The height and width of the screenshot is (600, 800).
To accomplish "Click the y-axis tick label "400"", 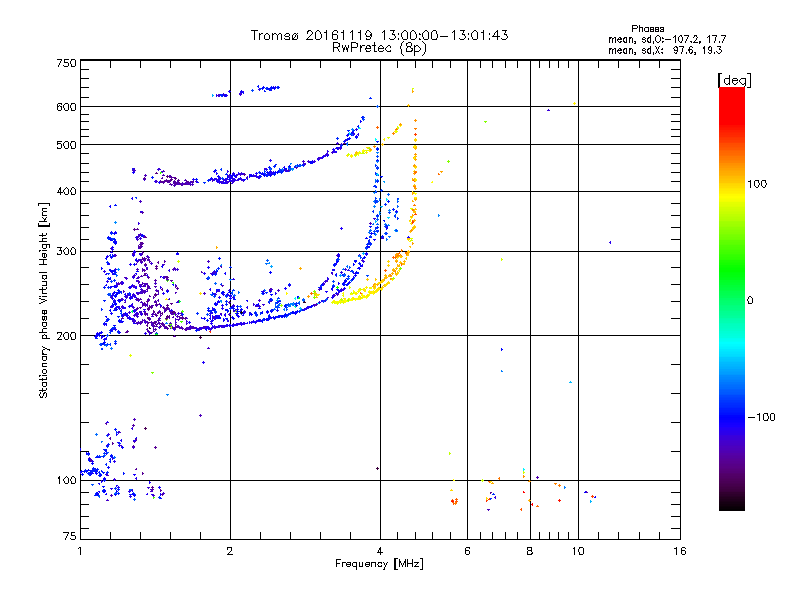I will tap(66, 191).
